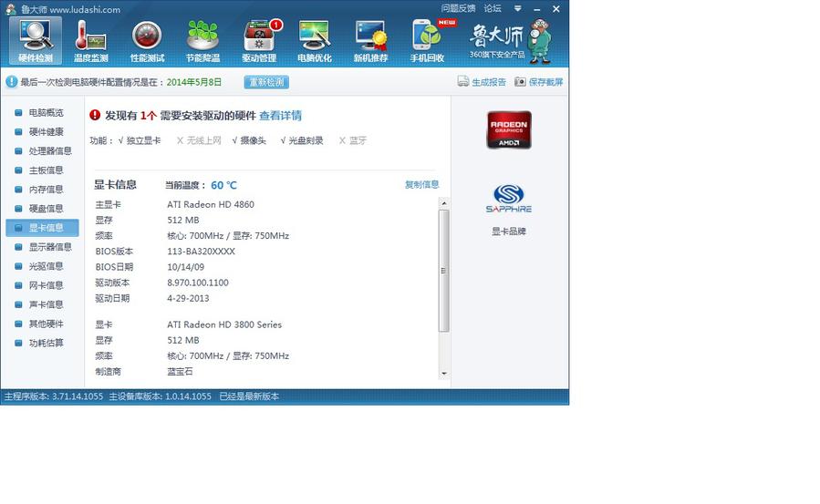Screen dimensions: 820x504
Task: Click the 60 ℃ current temperature reading
Action: (223, 185)
